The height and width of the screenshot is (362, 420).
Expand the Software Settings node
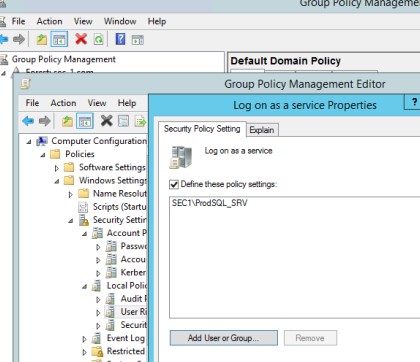(57, 168)
